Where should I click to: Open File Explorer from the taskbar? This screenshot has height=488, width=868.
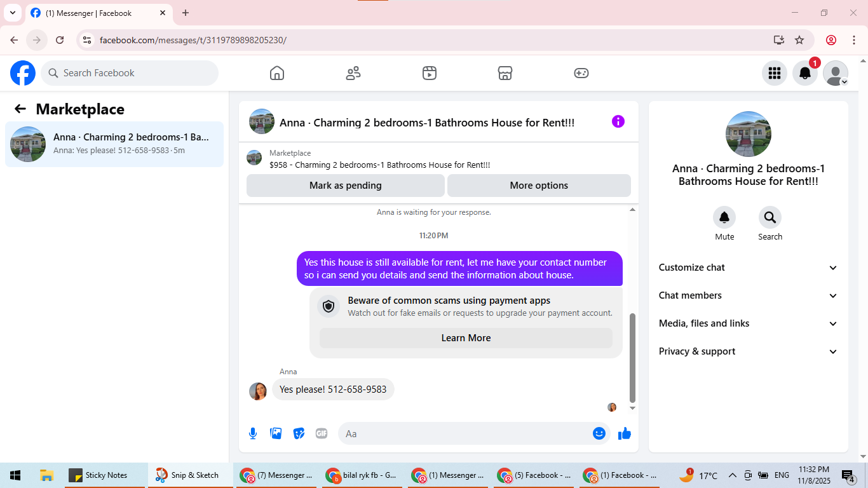pyautogui.click(x=46, y=475)
